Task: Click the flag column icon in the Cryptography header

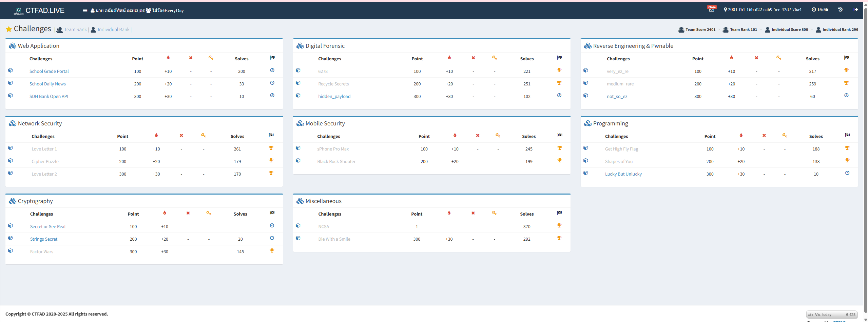Action: 272,213
